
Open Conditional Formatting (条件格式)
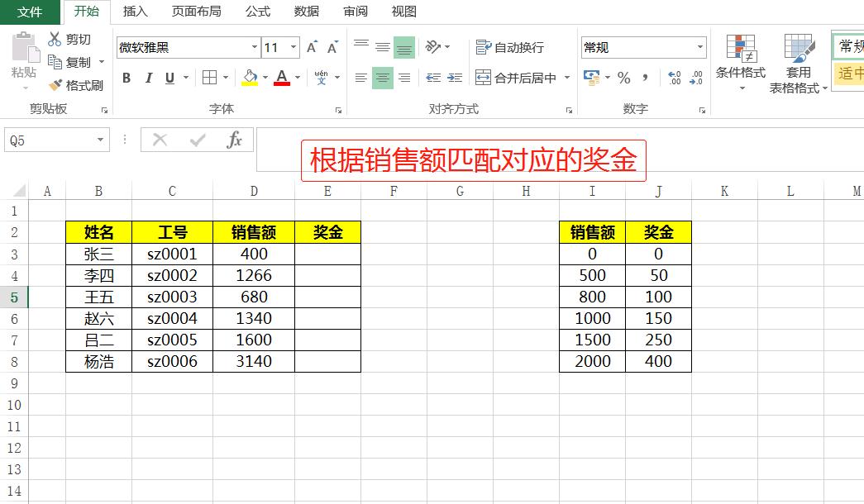point(741,63)
